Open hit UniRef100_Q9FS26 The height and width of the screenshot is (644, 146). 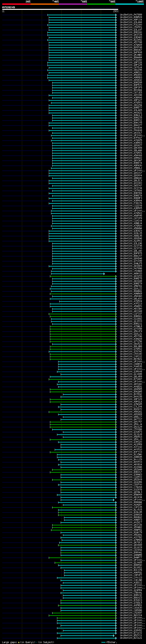click(x=131, y=63)
